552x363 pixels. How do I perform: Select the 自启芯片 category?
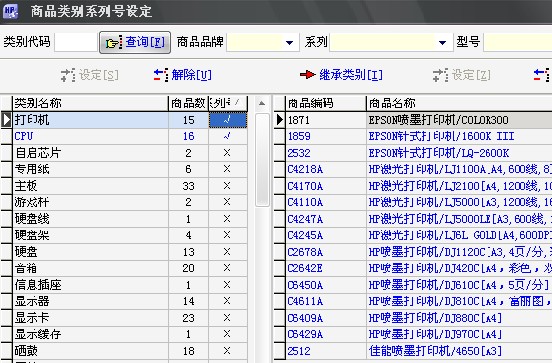tap(90, 153)
